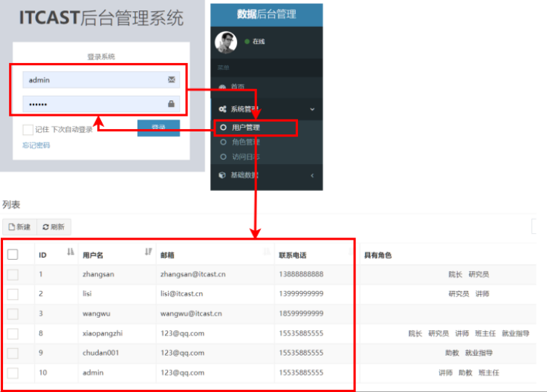Click the user avatar photo in sidebar
The height and width of the screenshot is (392, 547).
(x=226, y=42)
